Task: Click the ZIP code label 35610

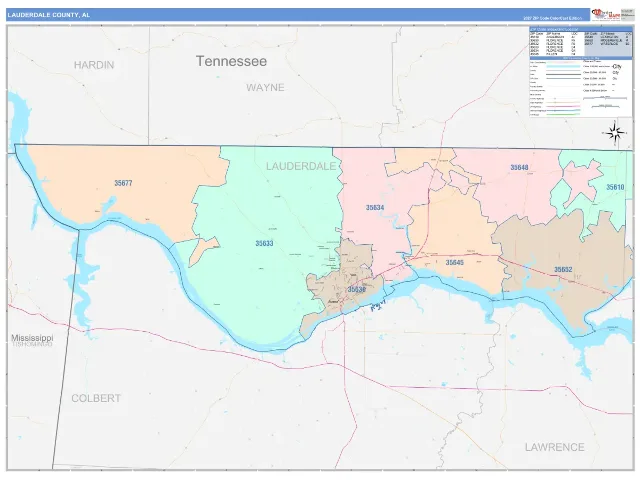Action: tap(615, 187)
